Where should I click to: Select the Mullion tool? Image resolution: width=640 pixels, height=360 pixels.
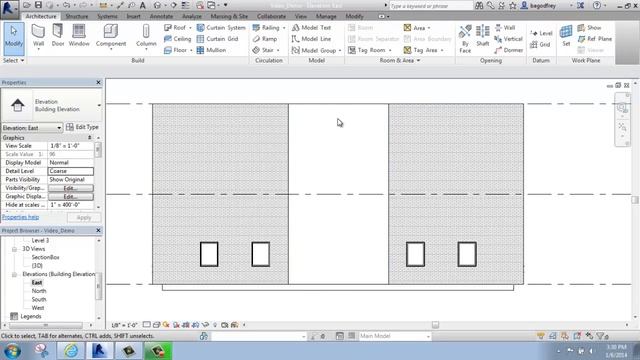[211, 50]
